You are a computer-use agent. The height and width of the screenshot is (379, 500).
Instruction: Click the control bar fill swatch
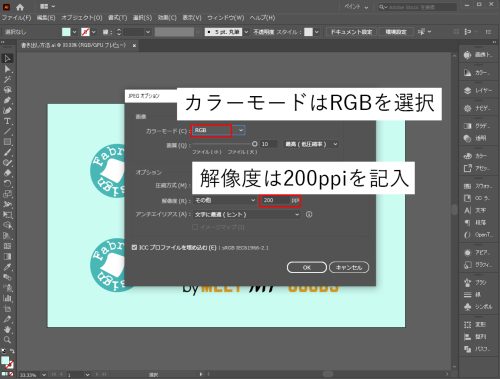click(x=66, y=32)
